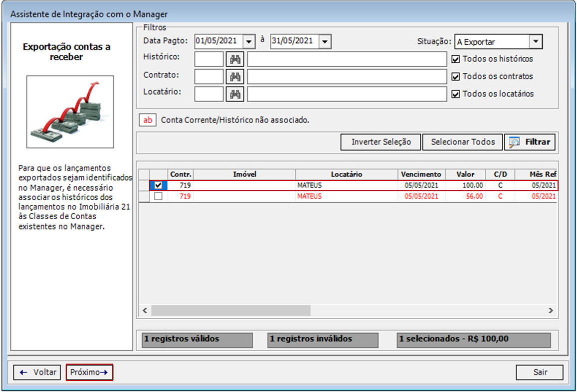Click the Contrato description field
Screen dimensions: 577x392
pos(347,76)
